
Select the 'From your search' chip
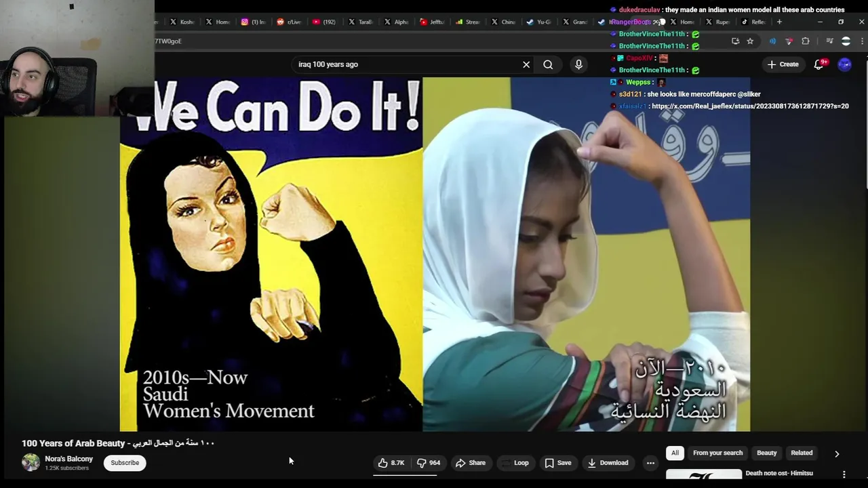coord(717,453)
